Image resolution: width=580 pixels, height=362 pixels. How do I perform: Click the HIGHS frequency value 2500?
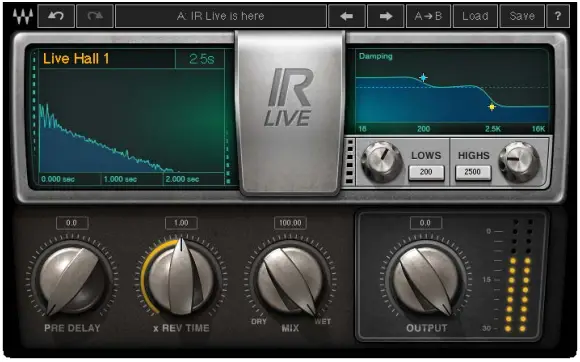[x=473, y=172]
